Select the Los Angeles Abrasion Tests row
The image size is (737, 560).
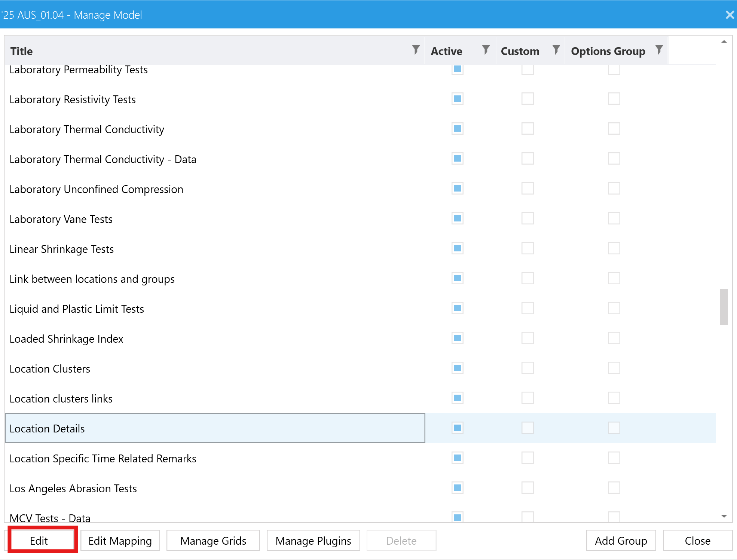pos(73,488)
